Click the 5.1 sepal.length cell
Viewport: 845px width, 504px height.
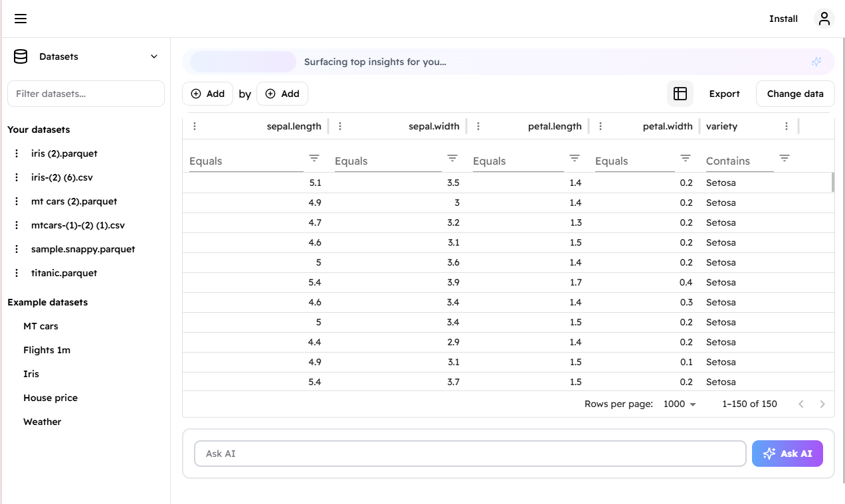click(256, 183)
